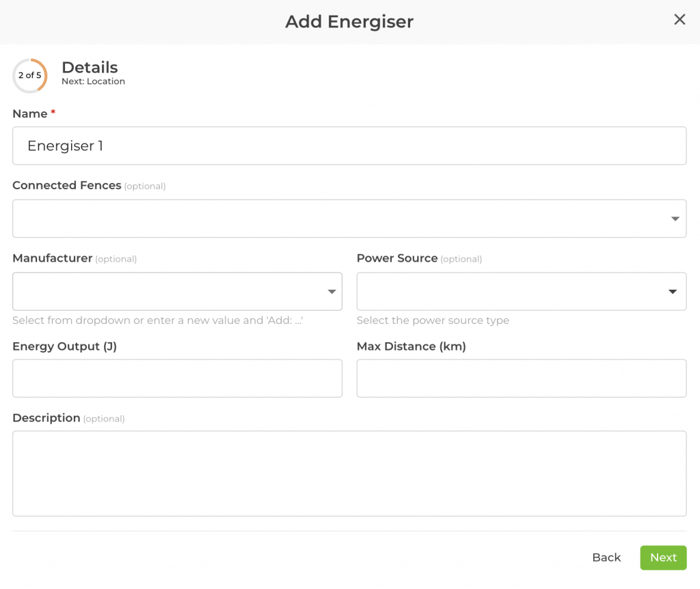Open the Power Source dropdown arrow
Screen dimensions: 700x589
[673, 292]
